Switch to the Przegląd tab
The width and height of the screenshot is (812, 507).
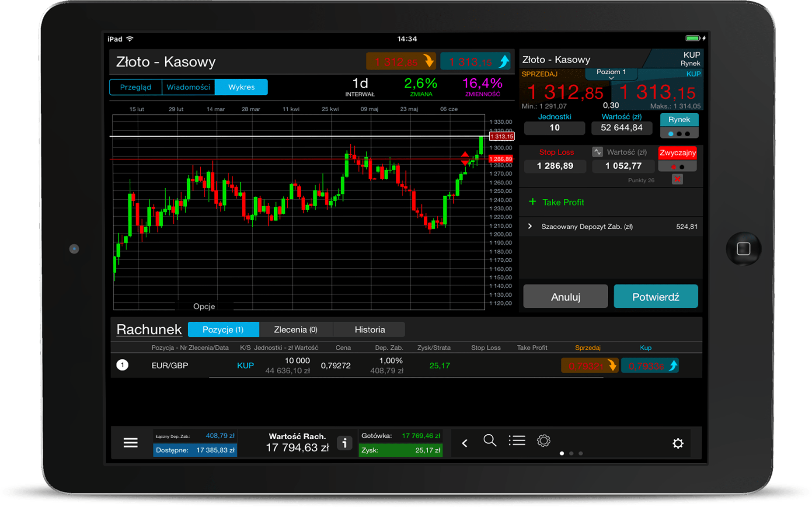point(136,87)
